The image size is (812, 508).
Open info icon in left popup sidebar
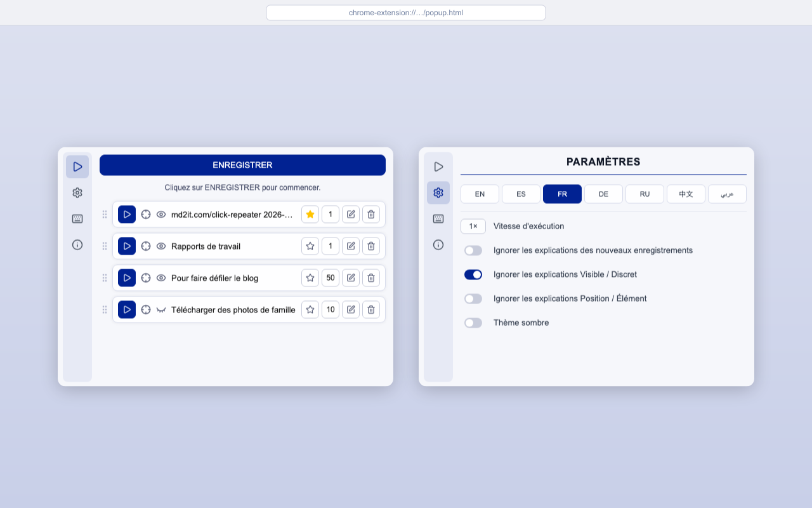(x=77, y=244)
